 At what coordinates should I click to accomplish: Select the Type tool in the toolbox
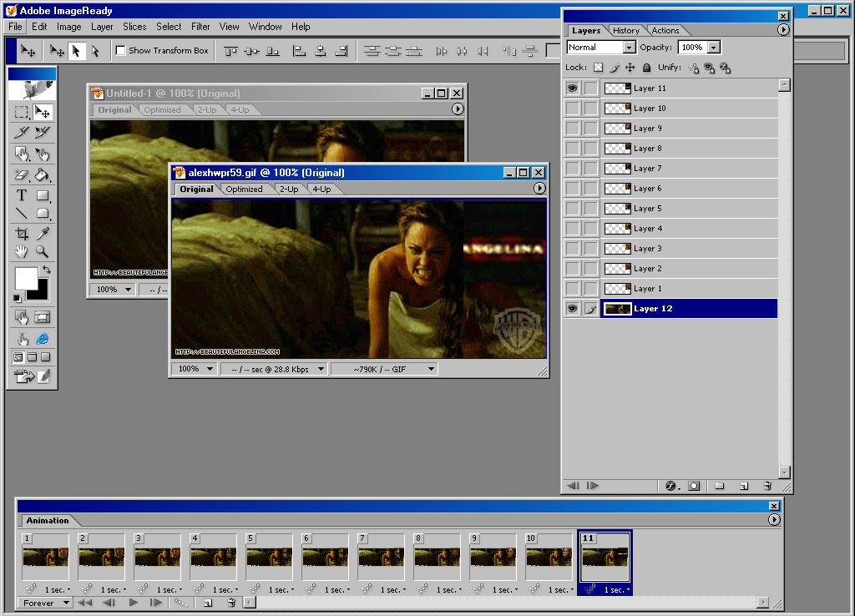[x=22, y=195]
